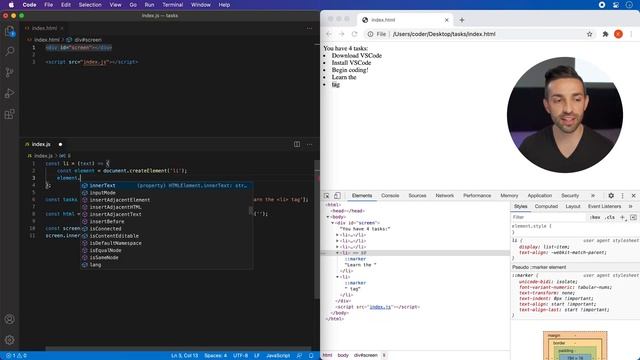The width and height of the screenshot is (640, 360).
Task: Select the index.html editor tab in VS Code
Action: [x=44, y=28]
